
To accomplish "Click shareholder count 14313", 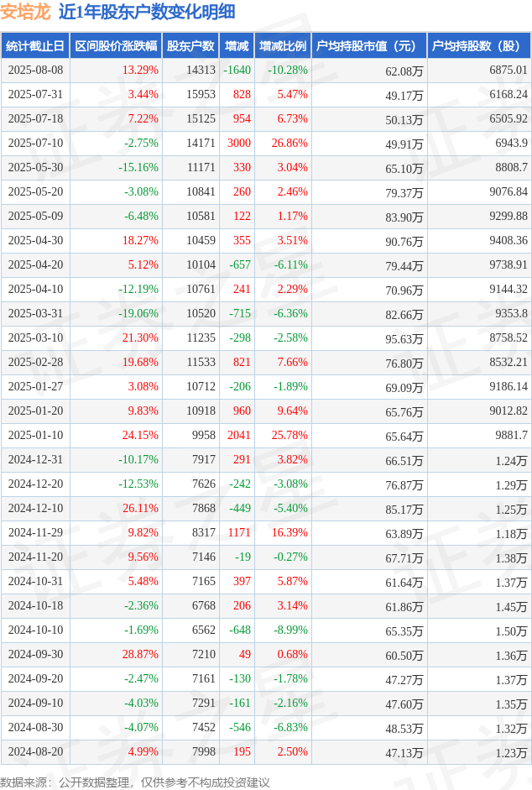I will pyautogui.click(x=201, y=70).
